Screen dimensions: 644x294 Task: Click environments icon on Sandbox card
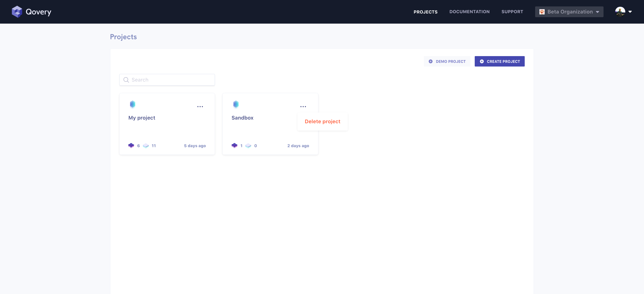pos(234,146)
